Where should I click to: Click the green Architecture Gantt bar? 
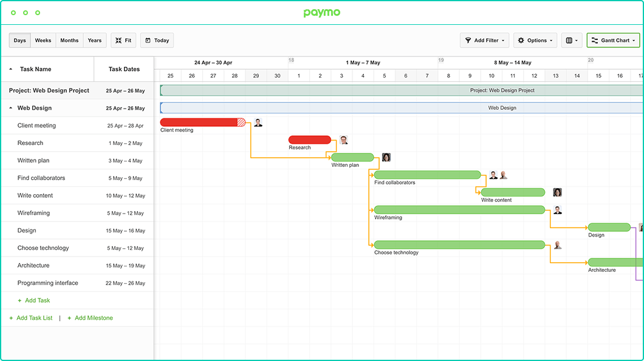tap(615, 262)
